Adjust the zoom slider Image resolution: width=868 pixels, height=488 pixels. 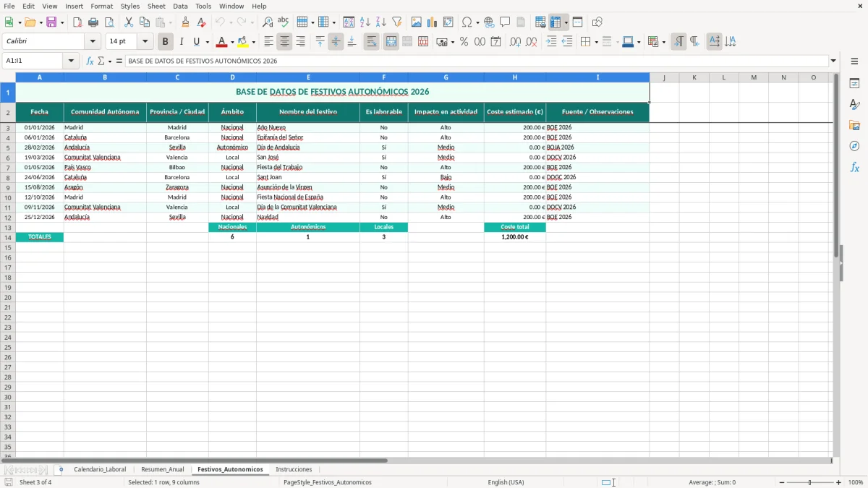tap(809, 482)
